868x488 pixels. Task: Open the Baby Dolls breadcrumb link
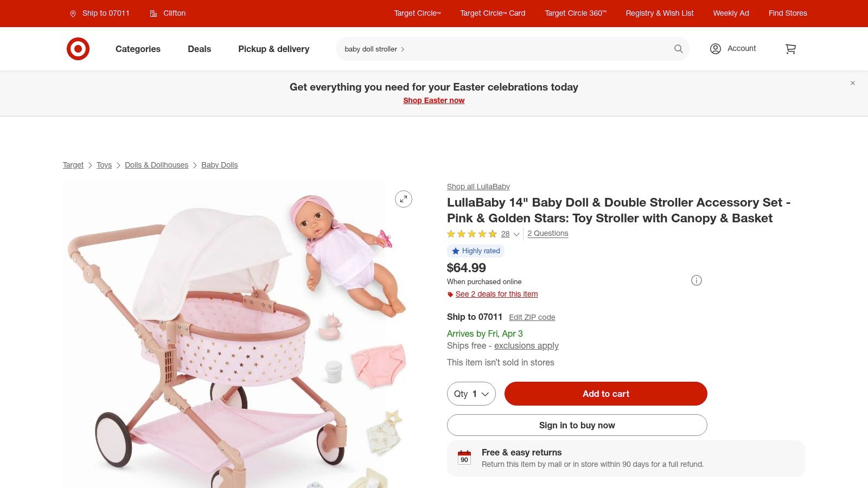coord(219,165)
